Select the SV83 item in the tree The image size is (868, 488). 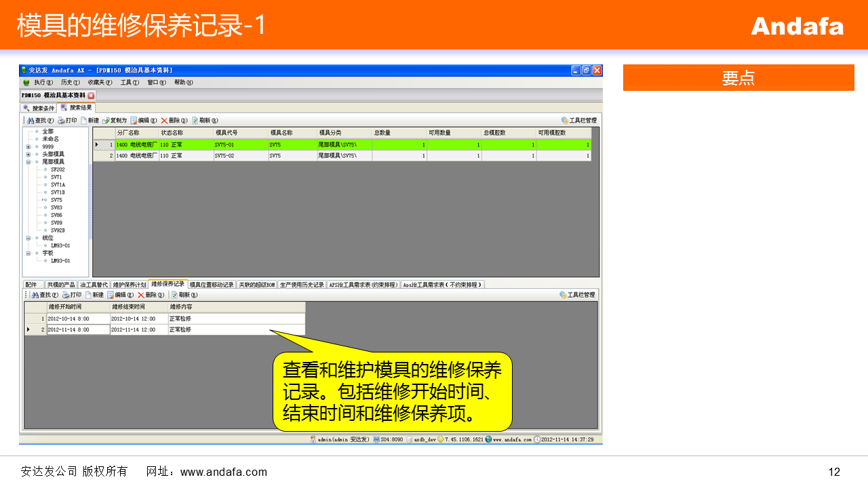click(x=56, y=207)
